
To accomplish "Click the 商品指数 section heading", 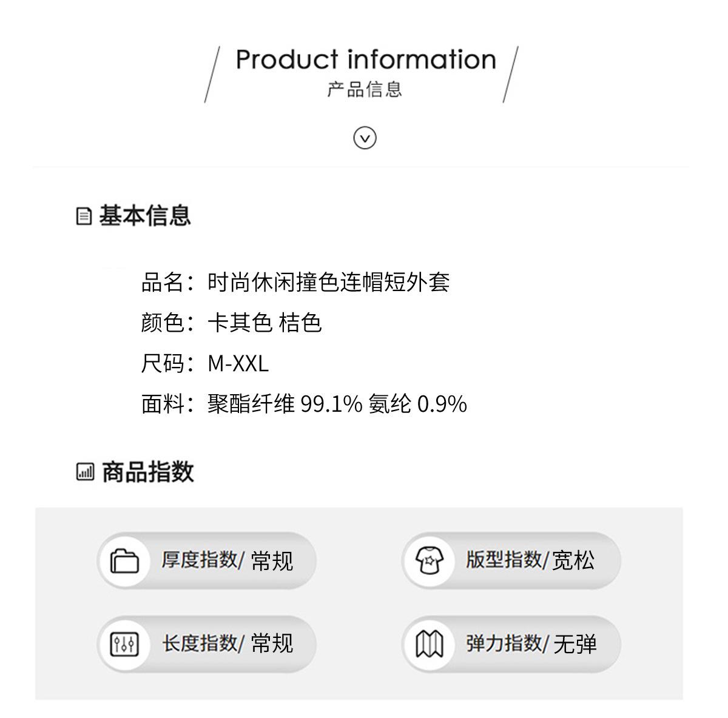I will click(147, 472).
